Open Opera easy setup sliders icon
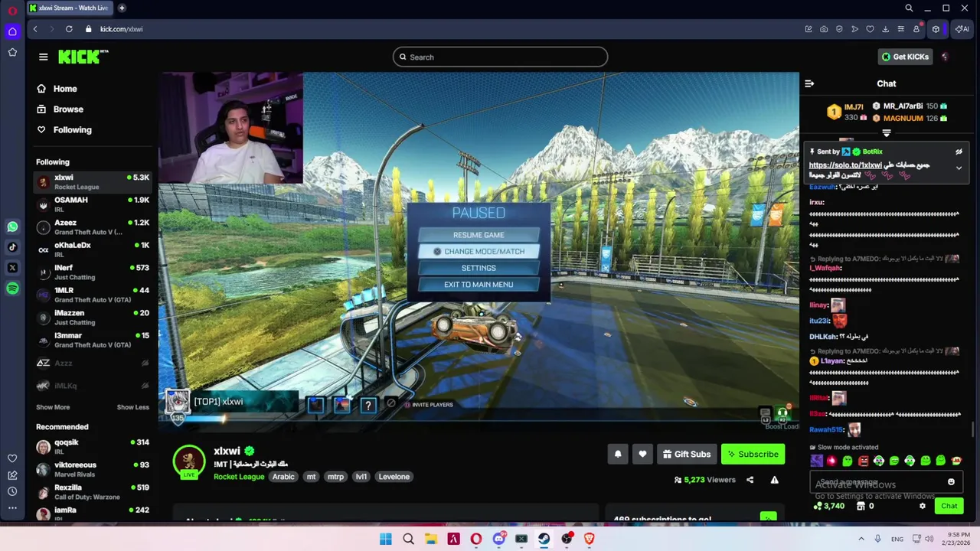Screen dimensions: 980x551 coord(900,29)
